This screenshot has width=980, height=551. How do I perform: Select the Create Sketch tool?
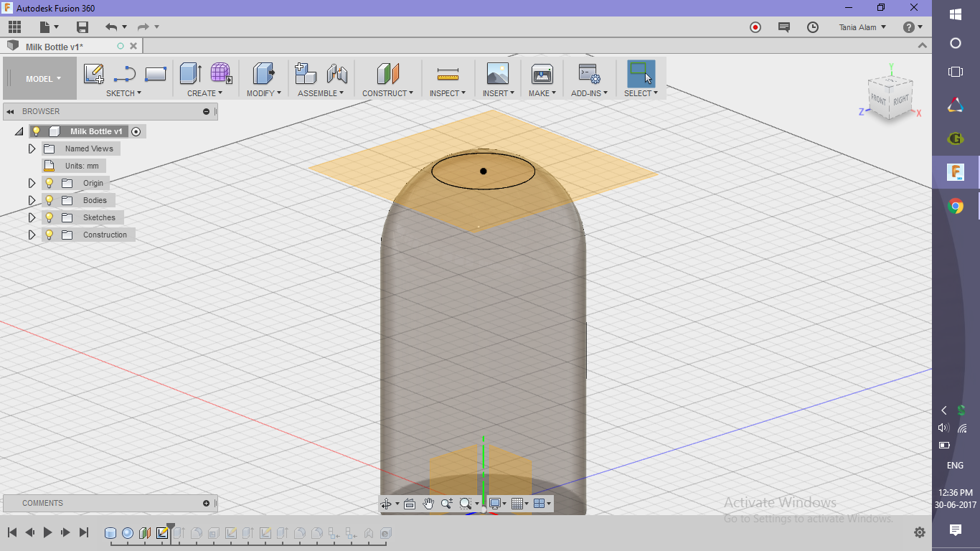[x=94, y=74]
